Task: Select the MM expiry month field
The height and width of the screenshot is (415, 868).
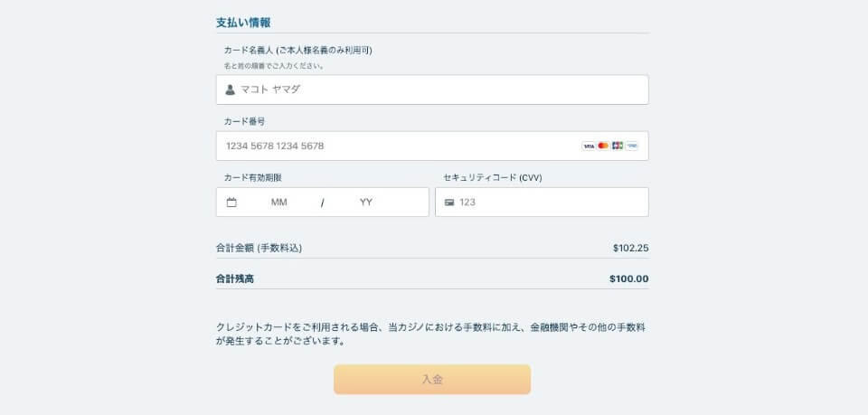Action: 279,203
